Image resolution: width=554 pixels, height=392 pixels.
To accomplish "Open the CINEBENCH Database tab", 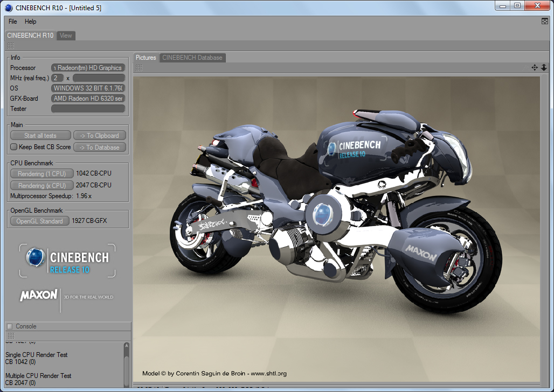I will pos(192,58).
